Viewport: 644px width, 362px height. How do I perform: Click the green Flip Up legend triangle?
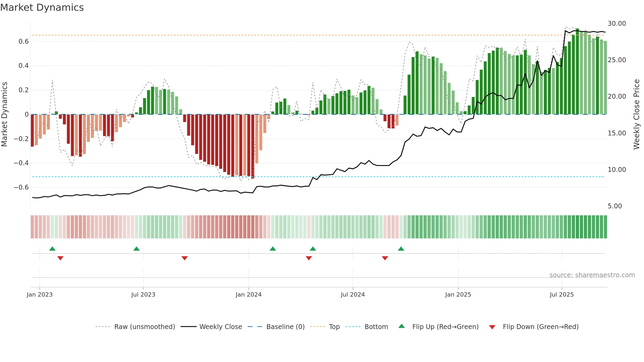click(402, 326)
